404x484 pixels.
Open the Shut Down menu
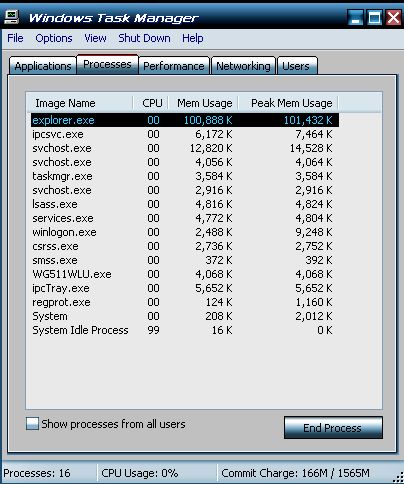(x=144, y=38)
